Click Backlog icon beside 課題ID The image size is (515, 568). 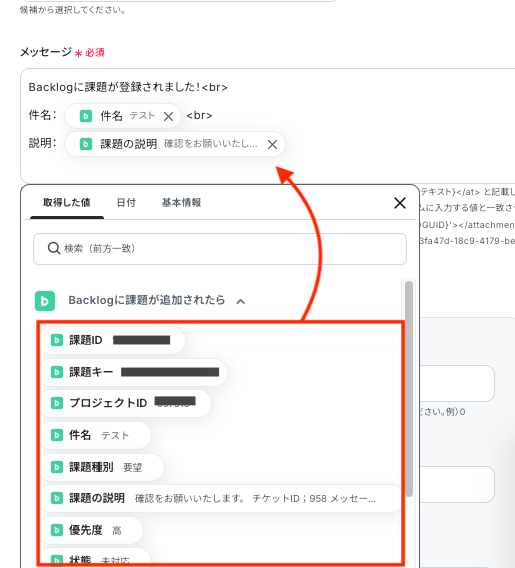pos(56,340)
